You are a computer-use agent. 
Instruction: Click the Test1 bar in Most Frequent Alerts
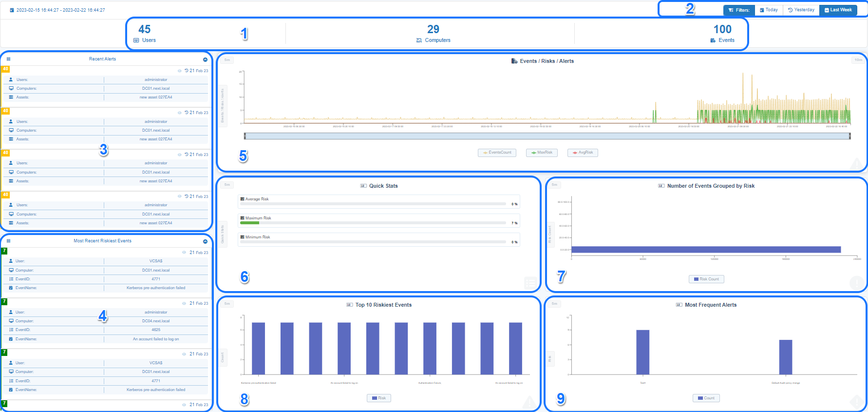click(643, 353)
